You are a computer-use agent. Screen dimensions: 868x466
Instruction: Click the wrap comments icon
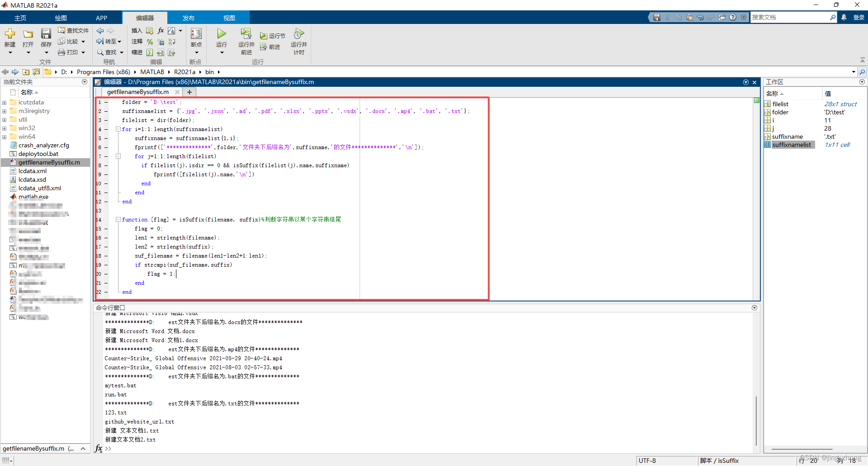(171, 42)
